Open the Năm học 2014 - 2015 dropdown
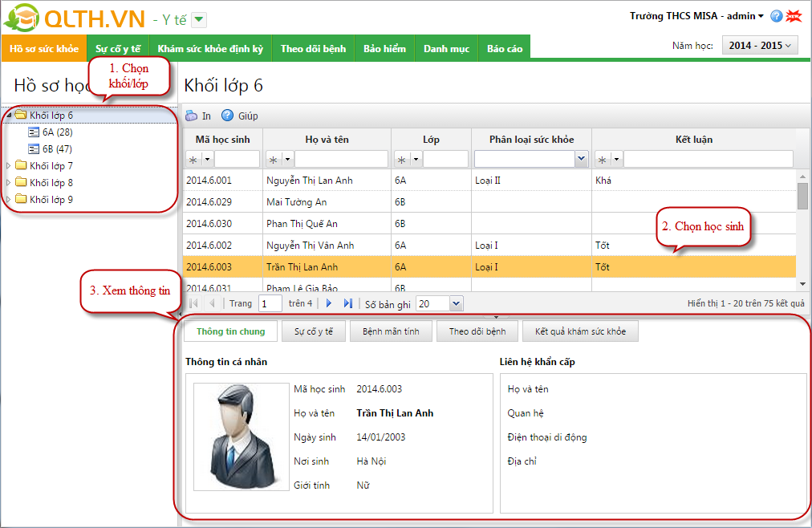 [760, 46]
